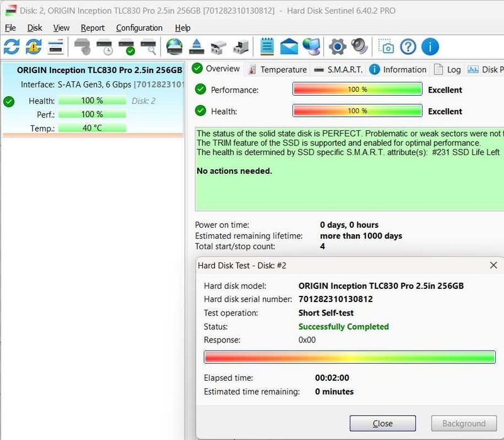Image resolution: width=504 pixels, height=440 pixels.
Task: Click the 'Short Self-test' operation text
Action: 326,313
